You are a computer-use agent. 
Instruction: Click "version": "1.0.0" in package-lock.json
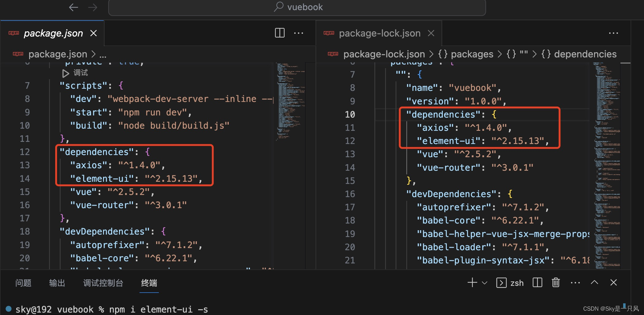tap(456, 101)
